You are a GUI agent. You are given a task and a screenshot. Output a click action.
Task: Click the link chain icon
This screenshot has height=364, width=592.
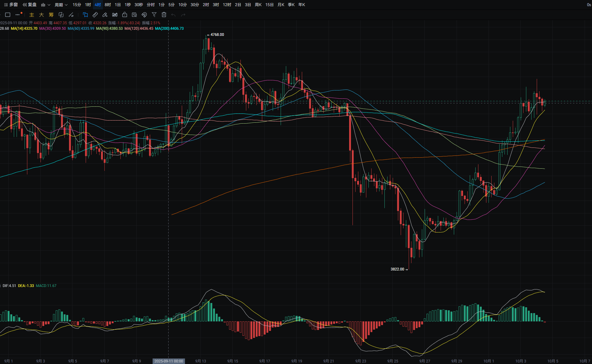click(144, 15)
